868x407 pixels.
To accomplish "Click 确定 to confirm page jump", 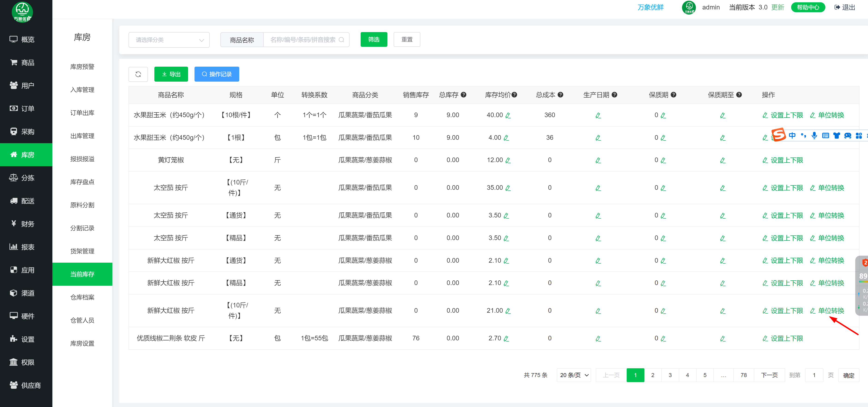I will [848, 375].
